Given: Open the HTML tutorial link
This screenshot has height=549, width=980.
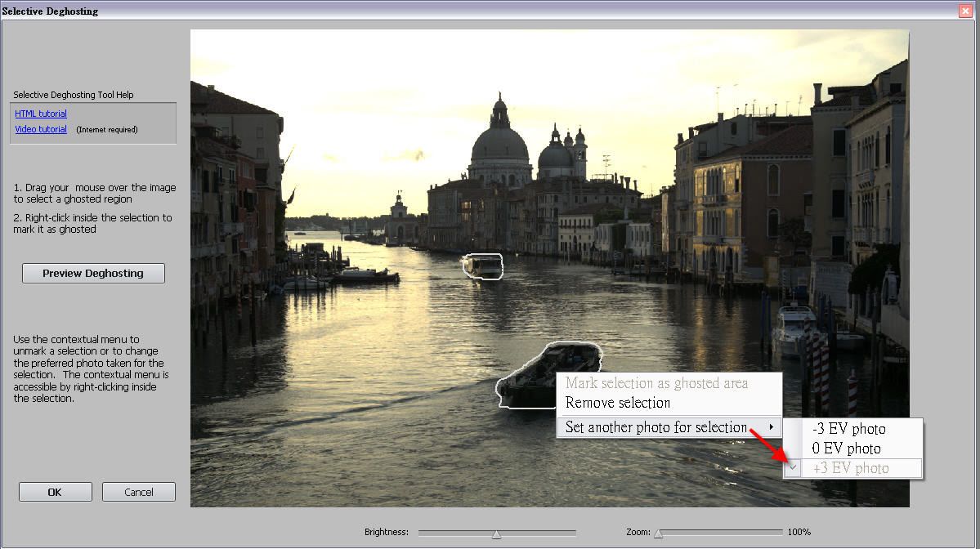Looking at the screenshot, I should [41, 114].
